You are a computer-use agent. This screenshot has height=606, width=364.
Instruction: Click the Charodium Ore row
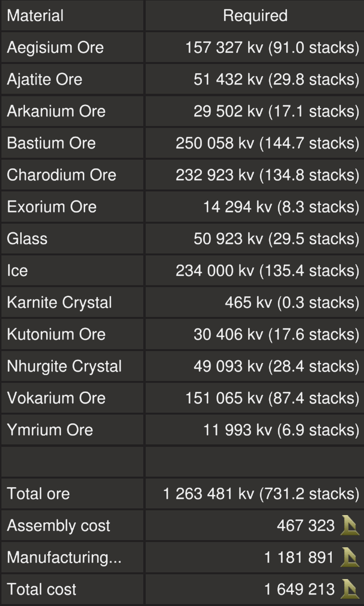tap(62, 175)
